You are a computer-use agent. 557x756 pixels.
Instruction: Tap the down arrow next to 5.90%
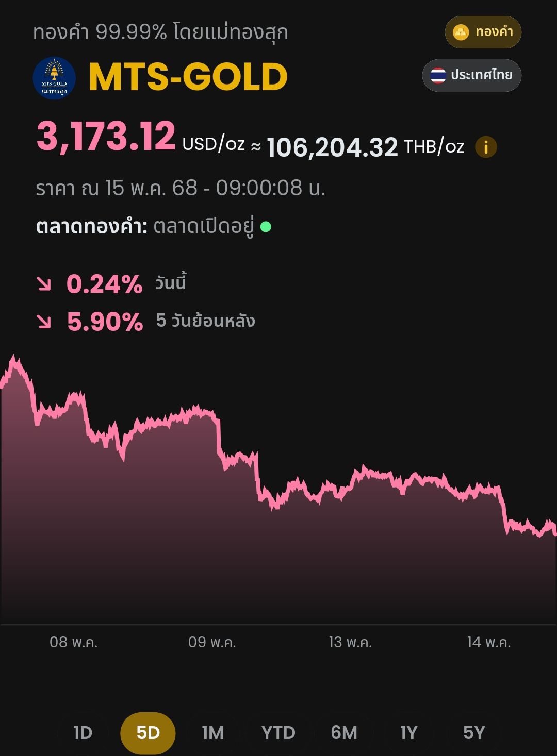click(44, 322)
